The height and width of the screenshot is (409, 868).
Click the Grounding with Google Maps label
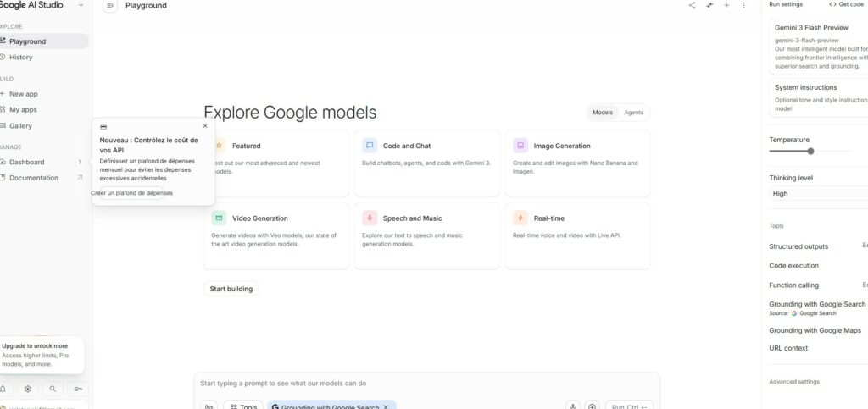point(815,330)
